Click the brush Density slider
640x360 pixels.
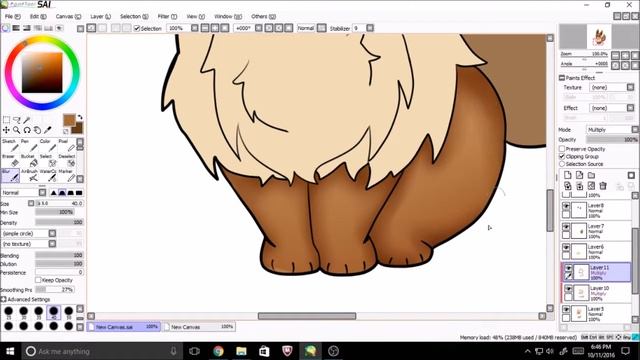pyautogui.click(x=59, y=222)
